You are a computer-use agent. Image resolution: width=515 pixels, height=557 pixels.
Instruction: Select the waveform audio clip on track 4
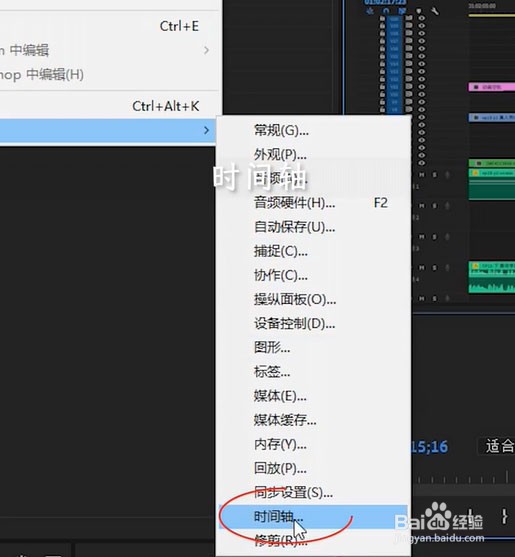coord(492,277)
